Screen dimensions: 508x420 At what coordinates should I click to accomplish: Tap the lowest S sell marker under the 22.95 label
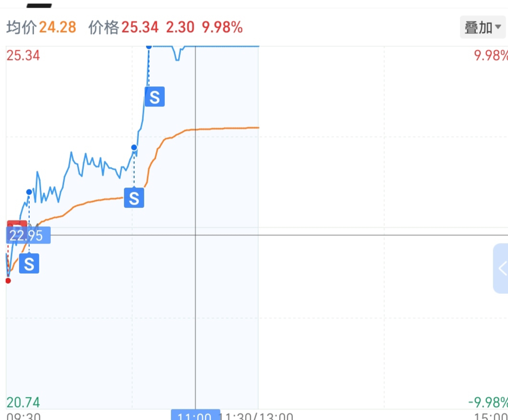tap(29, 264)
